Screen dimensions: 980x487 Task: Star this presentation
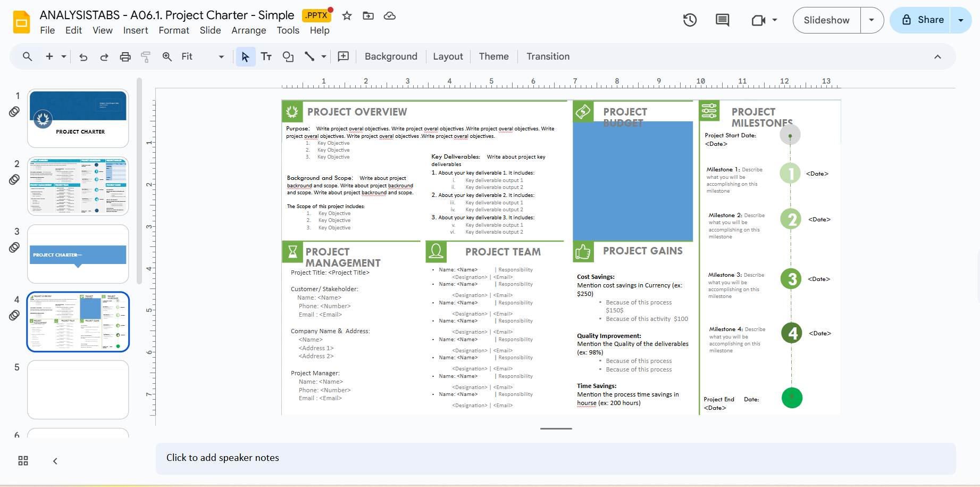[347, 16]
